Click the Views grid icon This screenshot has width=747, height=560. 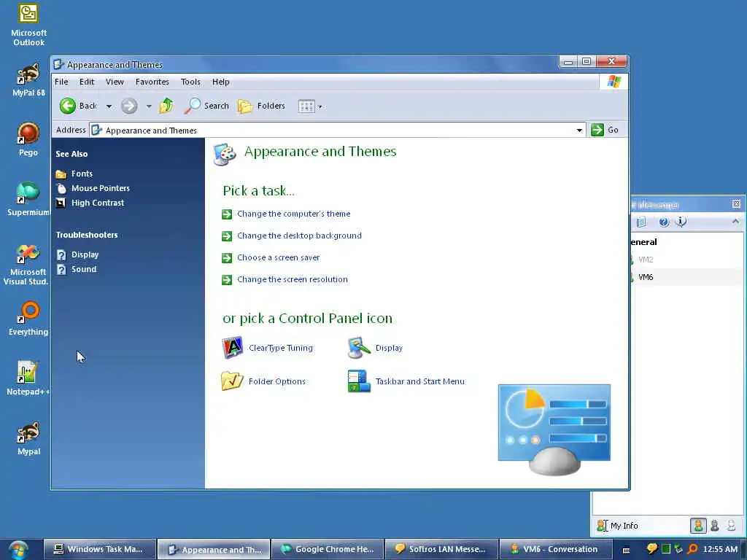[x=306, y=106]
